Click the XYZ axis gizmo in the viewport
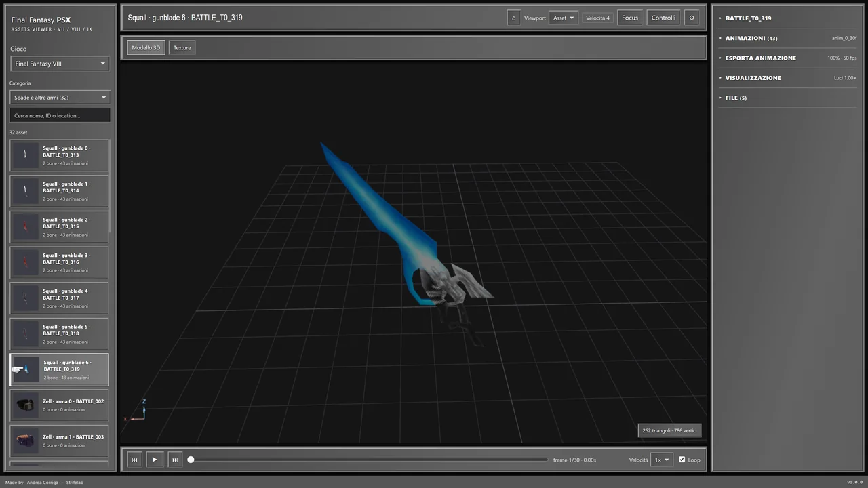Screen dimensions: 868x488 135,411
